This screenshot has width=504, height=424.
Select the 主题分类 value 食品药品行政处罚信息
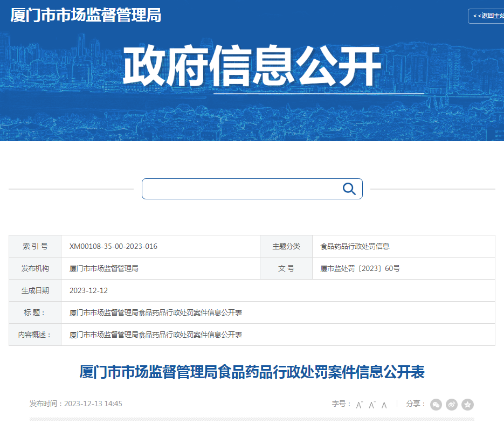[356, 246]
